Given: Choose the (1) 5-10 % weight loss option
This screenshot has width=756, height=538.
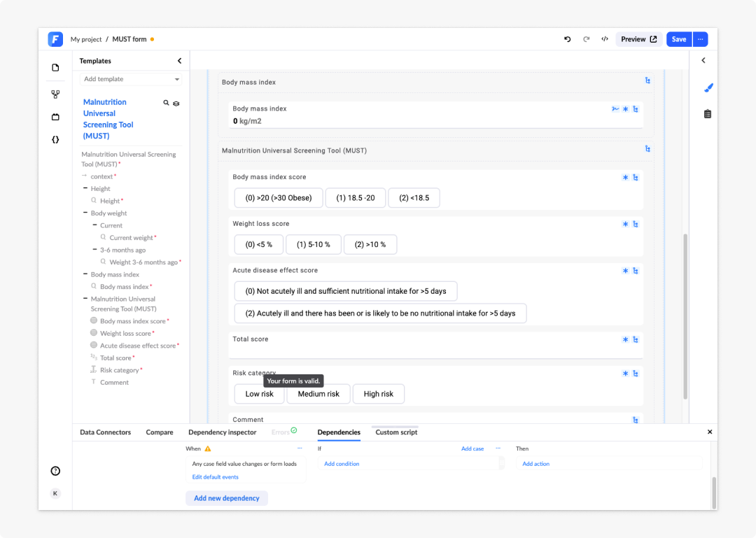Looking at the screenshot, I should (314, 245).
